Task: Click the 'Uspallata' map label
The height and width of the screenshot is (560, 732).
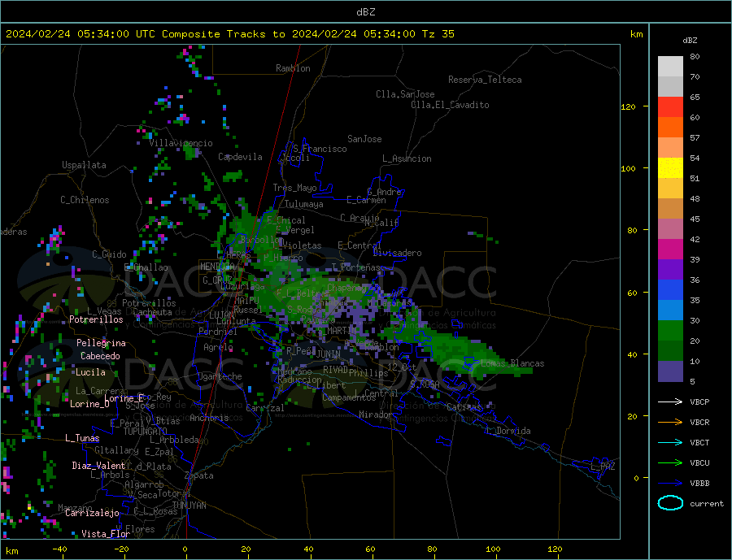Action: (x=84, y=165)
